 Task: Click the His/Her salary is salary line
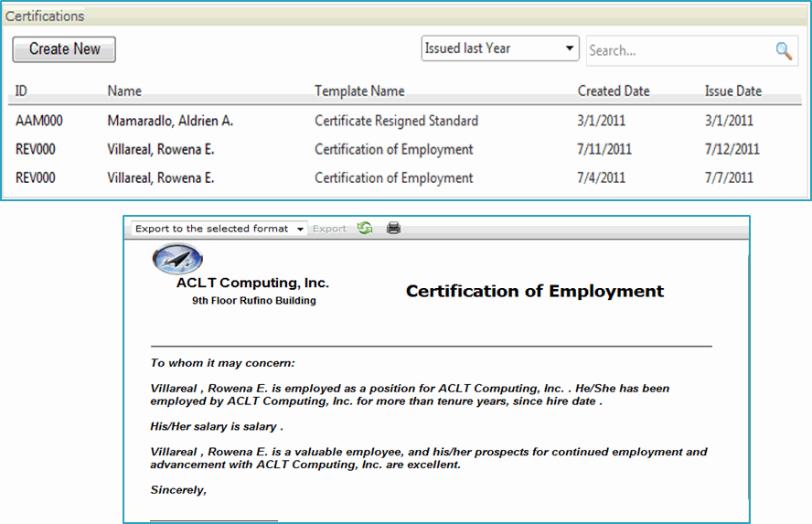pyautogui.click(x=217, y=427)
